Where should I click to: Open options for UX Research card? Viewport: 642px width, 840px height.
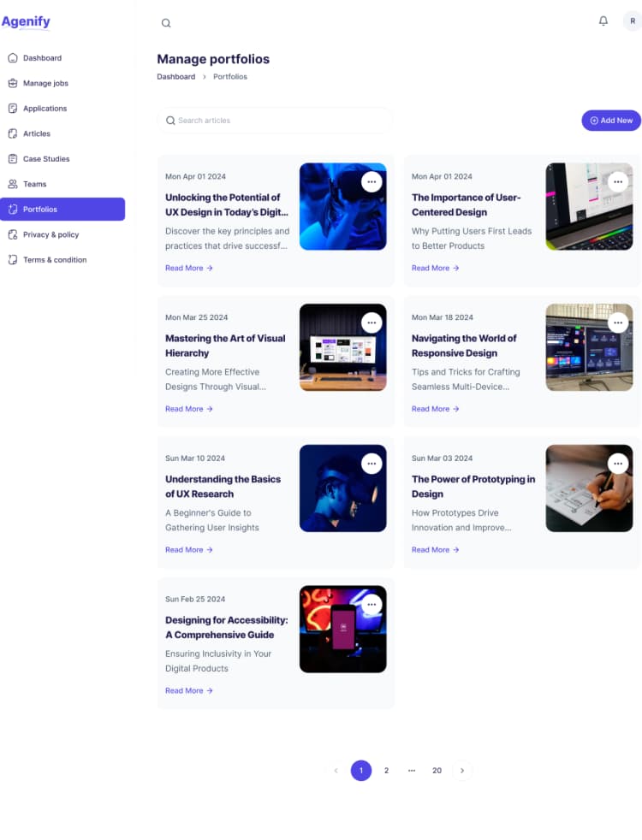372,464
